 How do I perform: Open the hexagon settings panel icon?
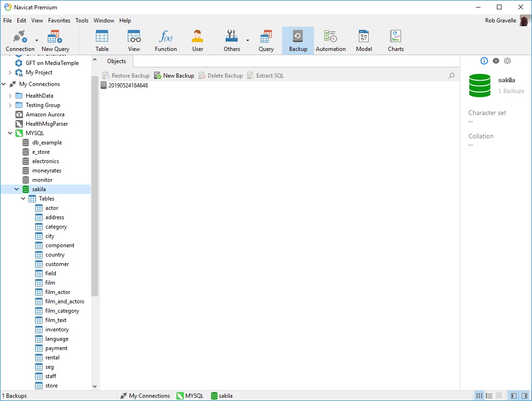pos(508,61)
